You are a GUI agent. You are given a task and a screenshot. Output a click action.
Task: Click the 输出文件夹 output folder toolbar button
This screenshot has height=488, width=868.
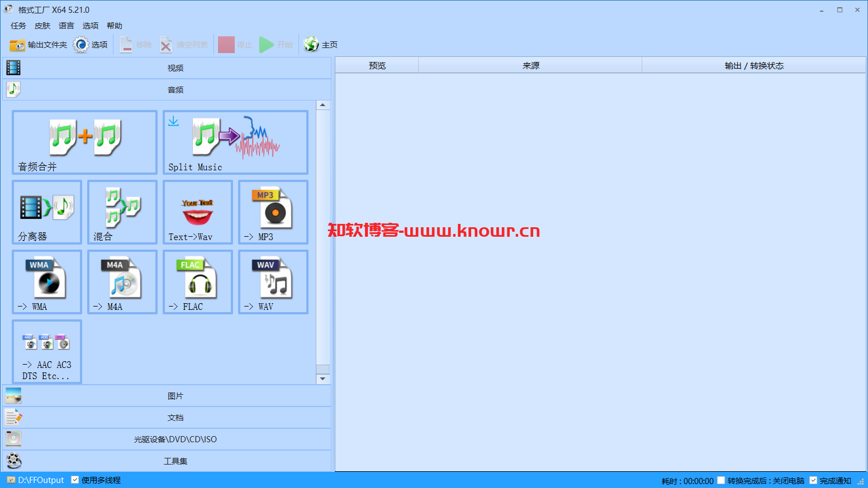coord(38,45)
